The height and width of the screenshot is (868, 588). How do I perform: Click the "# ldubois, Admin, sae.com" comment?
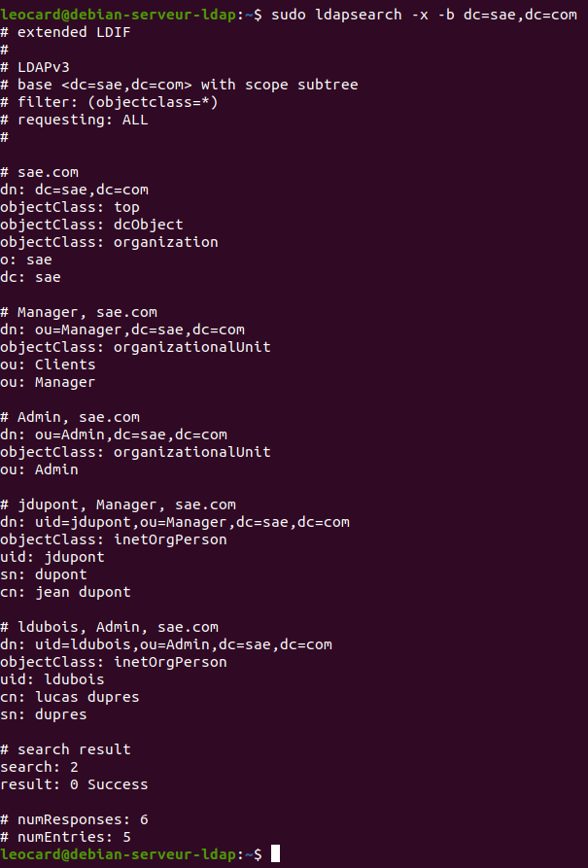click(x=109, y=627)
